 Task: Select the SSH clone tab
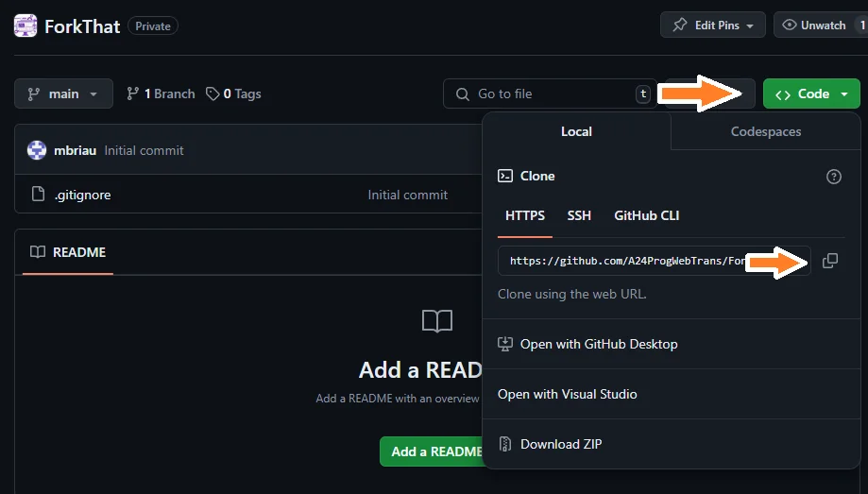(579, 215)
